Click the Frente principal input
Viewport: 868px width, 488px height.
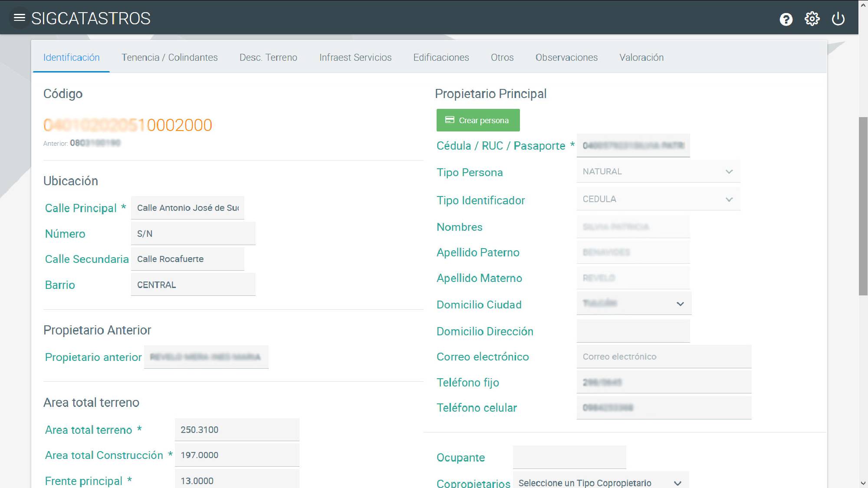(x=237, y=479)
